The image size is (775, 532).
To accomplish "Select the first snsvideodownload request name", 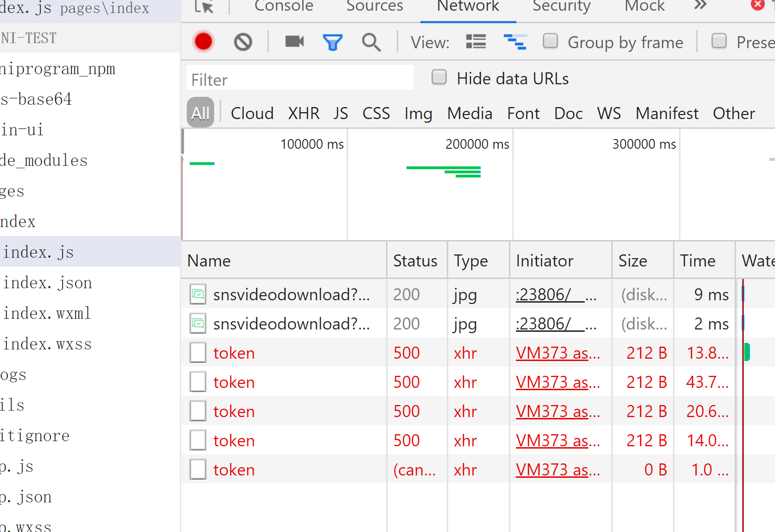I will (x=292, y=295).
